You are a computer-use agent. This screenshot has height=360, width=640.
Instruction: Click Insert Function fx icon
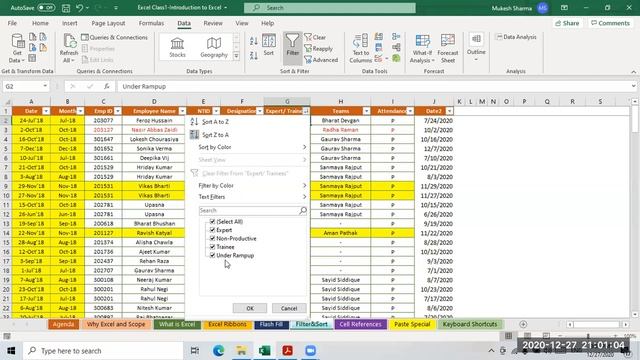107,86
